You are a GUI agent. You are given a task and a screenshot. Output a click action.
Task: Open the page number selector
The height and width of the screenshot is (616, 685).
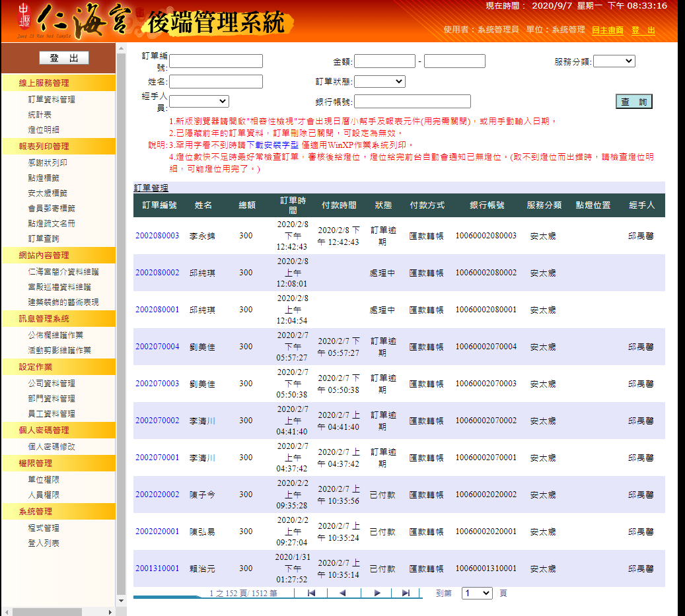(x=477, y=593)
